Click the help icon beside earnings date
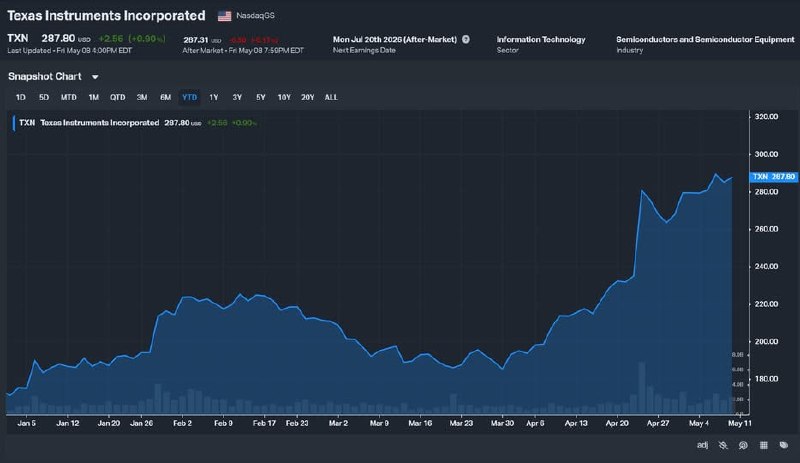Image resolution: width=800 pixels, height=463 pixels. [466, 39]
